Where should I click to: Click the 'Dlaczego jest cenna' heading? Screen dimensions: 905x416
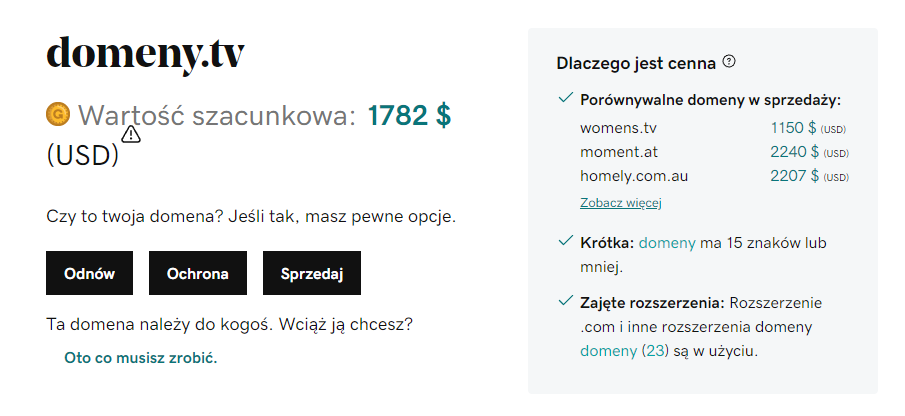pos(636,63)
